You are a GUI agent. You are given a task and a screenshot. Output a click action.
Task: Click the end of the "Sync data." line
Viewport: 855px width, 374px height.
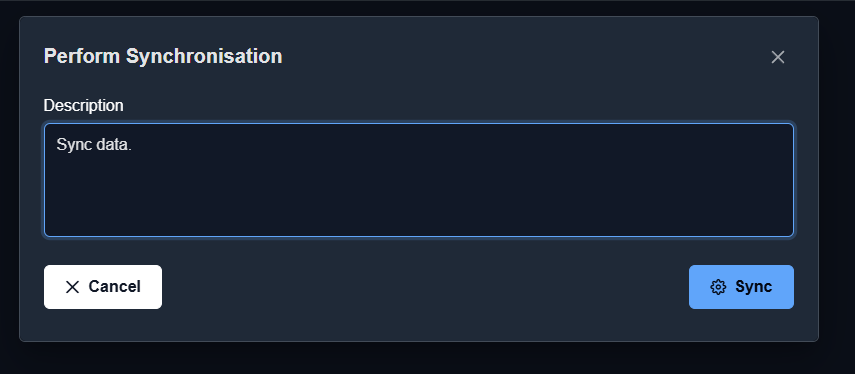click(x=133, y=145)
